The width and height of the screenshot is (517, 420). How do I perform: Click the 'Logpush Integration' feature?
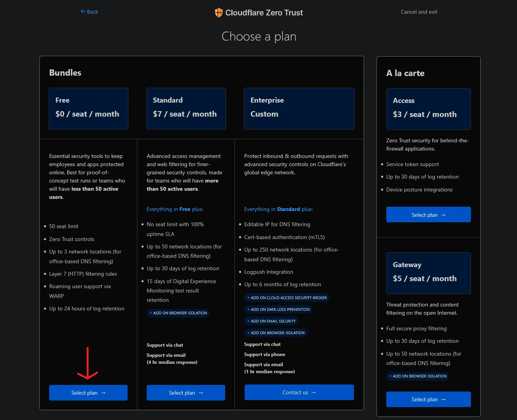coord(268,272)
